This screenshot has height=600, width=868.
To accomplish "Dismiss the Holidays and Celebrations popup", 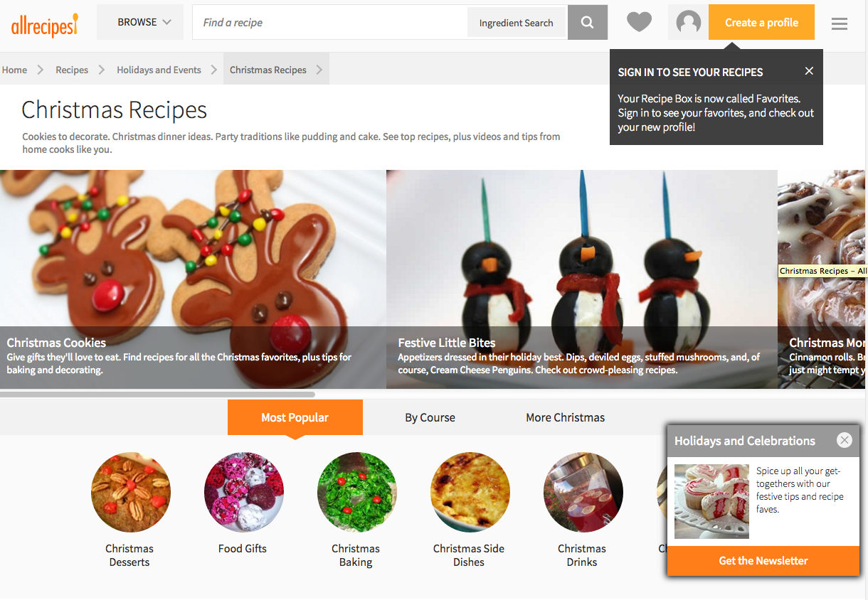I will pos(845,440).
